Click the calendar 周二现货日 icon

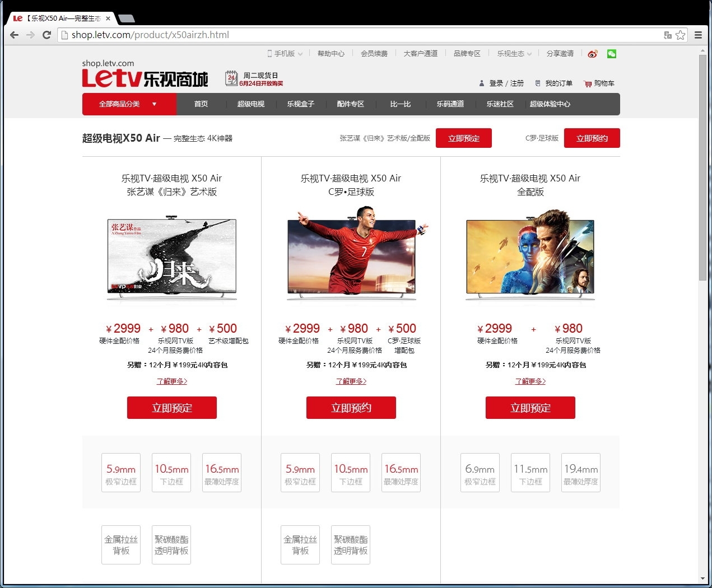point(231,78)
